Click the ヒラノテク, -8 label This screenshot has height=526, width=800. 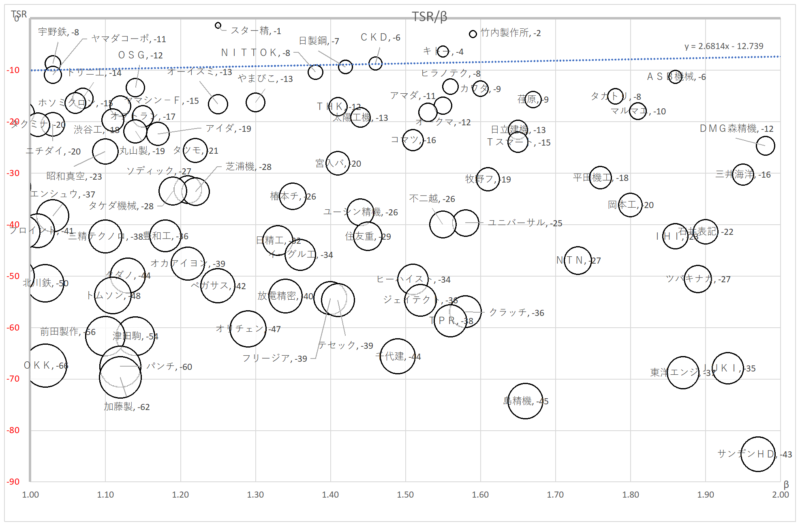click(x=451, y=74)
